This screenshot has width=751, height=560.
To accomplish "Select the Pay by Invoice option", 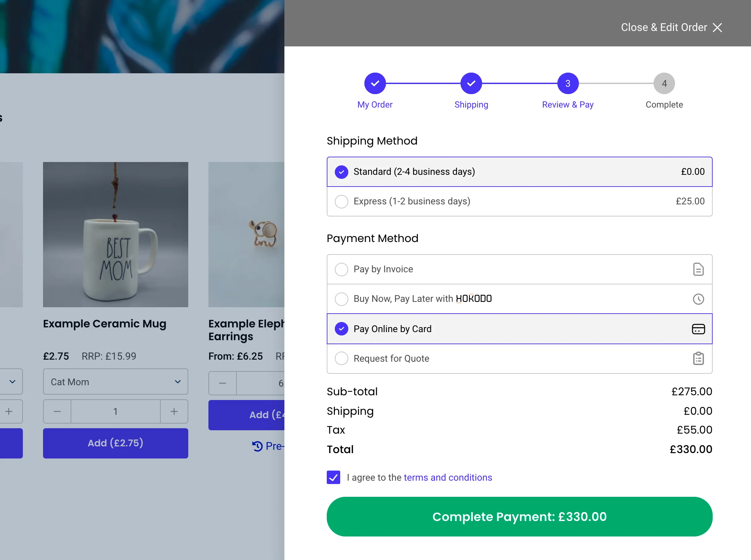I will 519,269.
